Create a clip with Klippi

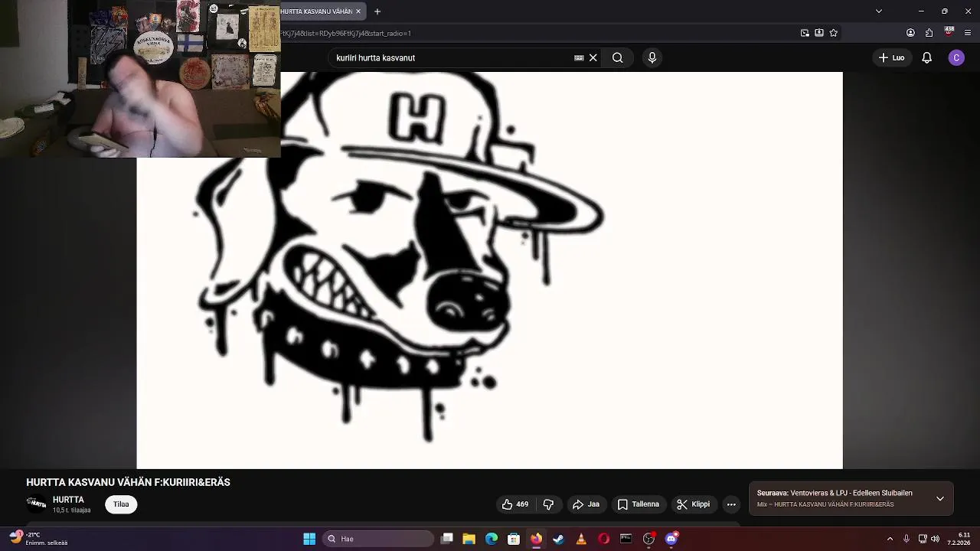(x=693, y=504)
